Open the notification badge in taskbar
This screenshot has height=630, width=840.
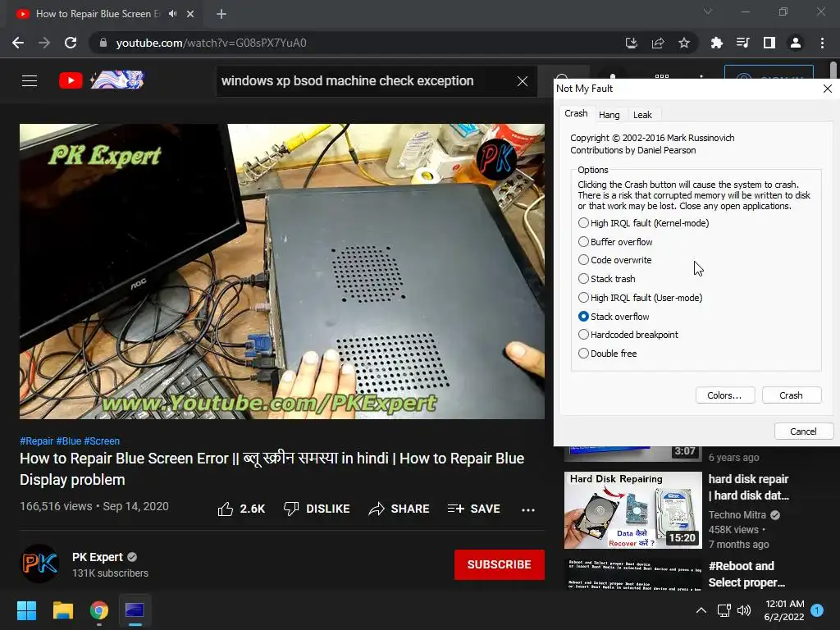point(817,610)
